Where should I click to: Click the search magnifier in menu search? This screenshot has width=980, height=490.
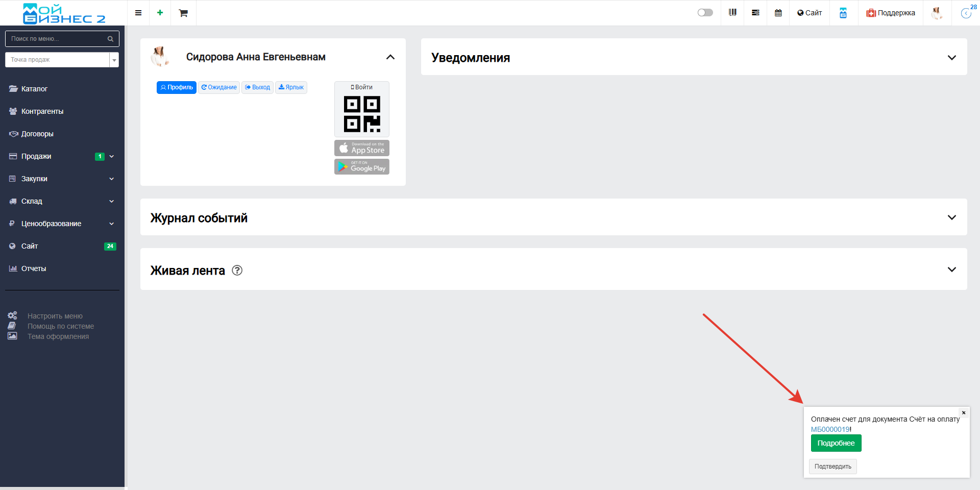coord(110,39)
